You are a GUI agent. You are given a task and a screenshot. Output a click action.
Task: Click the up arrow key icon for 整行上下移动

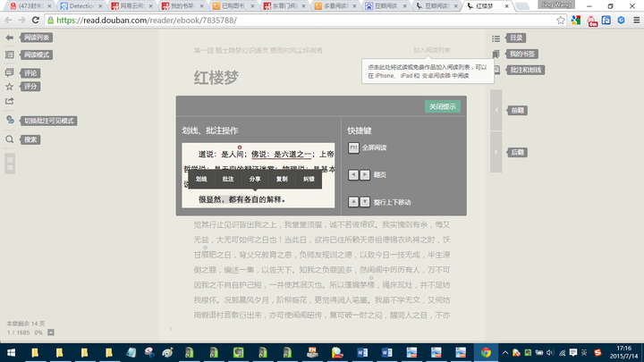coord(353,202)
